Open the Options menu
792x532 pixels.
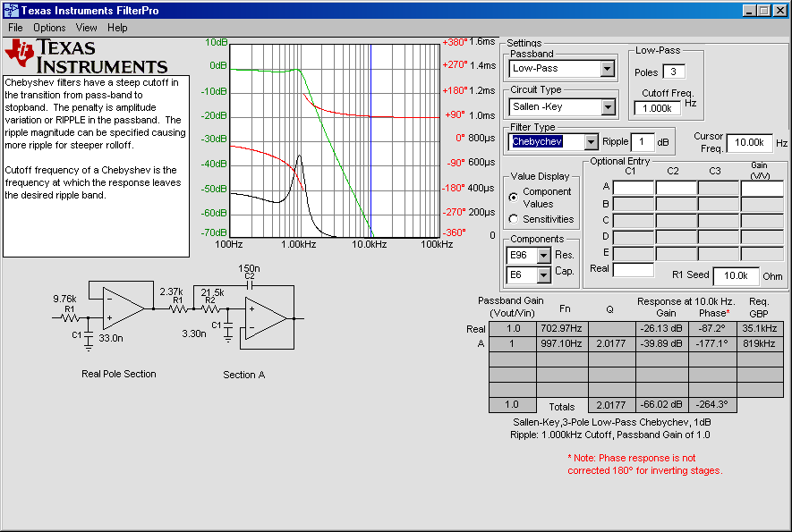[x=49, y=28]
